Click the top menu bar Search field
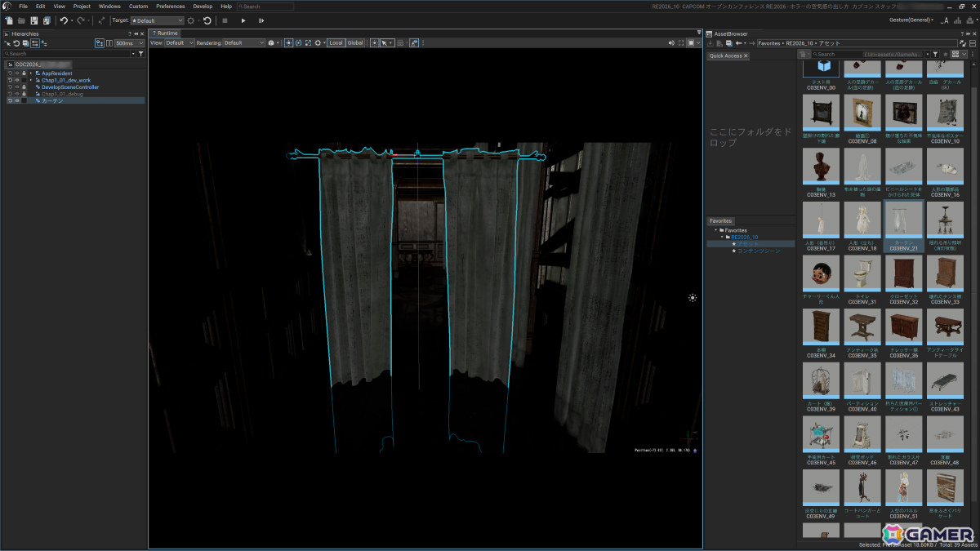Screen dimensions: 980x551 265,7
